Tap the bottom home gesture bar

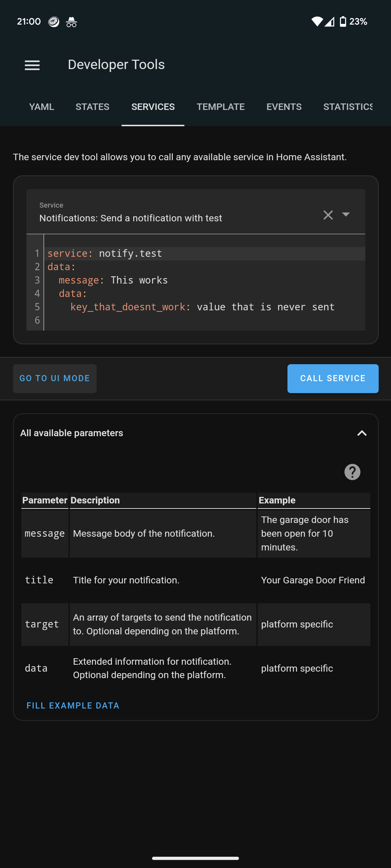[x=195, y=858]
